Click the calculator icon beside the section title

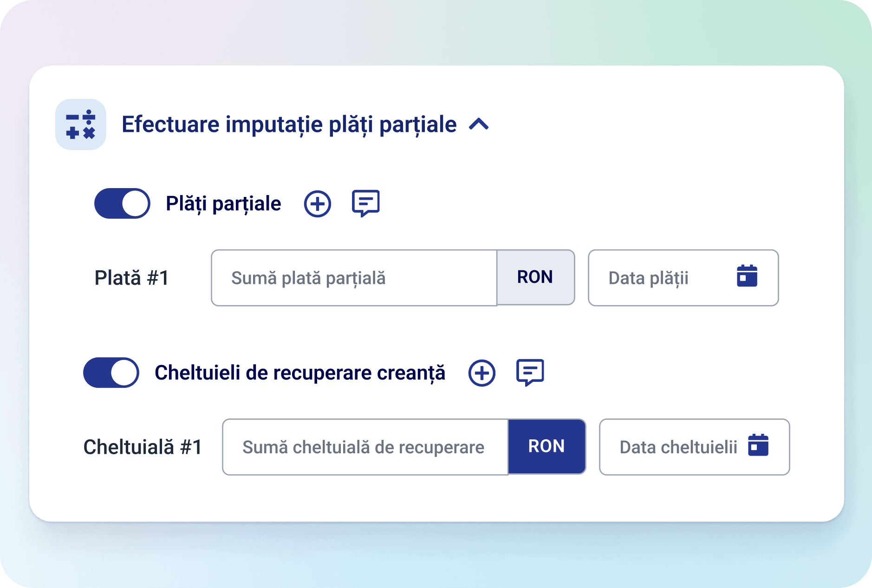click(x=80, y=124)
